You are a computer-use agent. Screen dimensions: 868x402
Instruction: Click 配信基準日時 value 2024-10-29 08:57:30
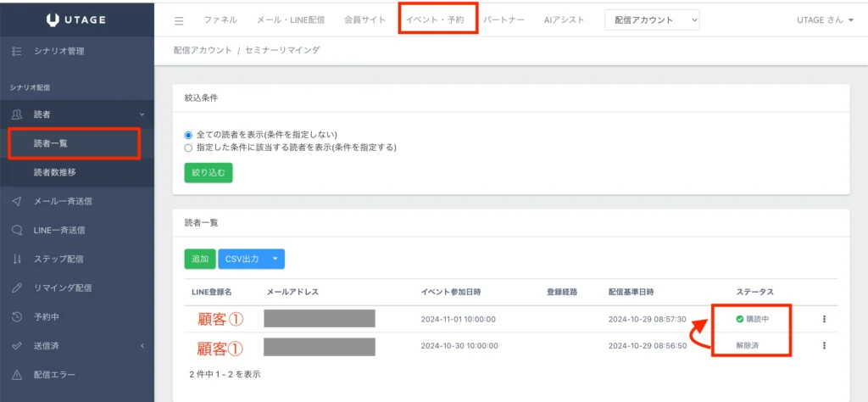click(647, 319)
